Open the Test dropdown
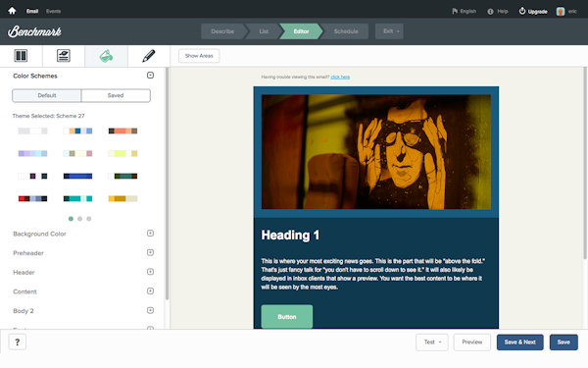Image resolution: width=588 pixels, height=368 pixels. pos(432,342)
